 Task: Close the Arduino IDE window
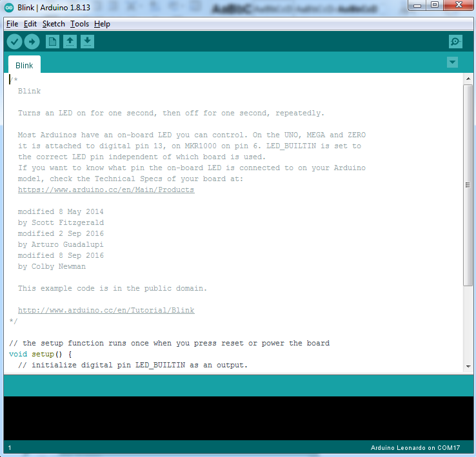[x=459, y=5]
